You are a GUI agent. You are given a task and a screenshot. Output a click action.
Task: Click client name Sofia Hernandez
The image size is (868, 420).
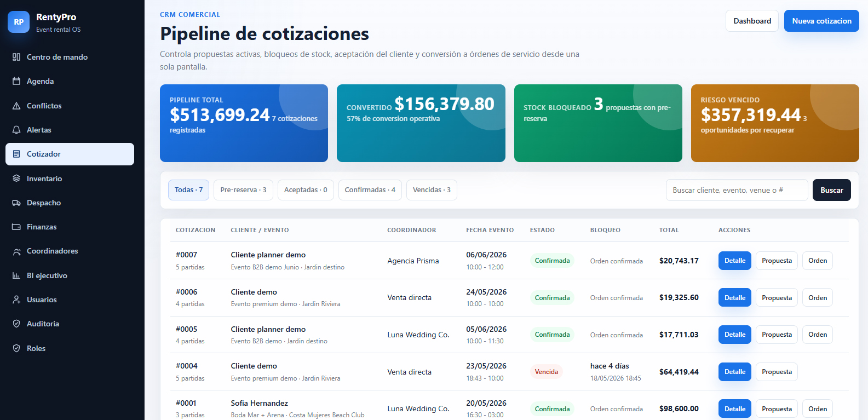(x=260, y=403)
